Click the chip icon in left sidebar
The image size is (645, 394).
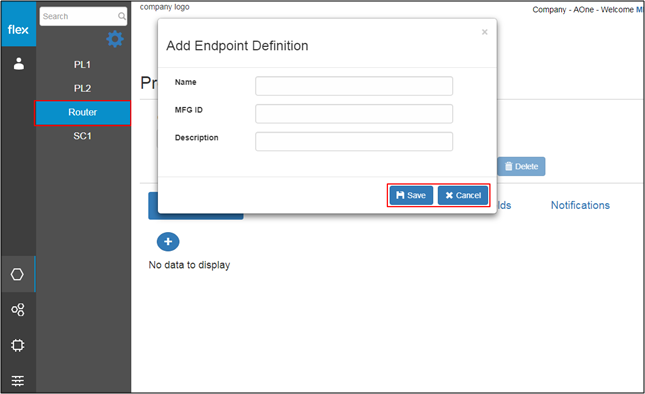tap(18, 345)
